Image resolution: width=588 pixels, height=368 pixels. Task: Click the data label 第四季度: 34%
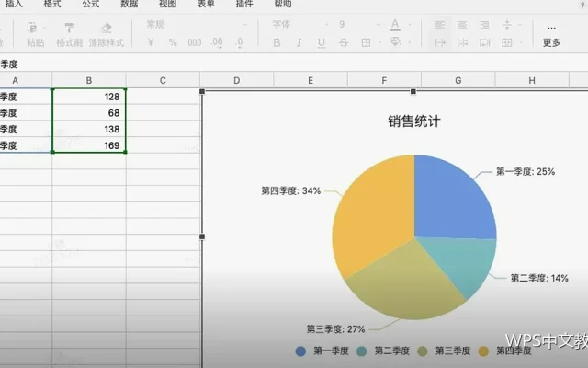tap(291, 190)
